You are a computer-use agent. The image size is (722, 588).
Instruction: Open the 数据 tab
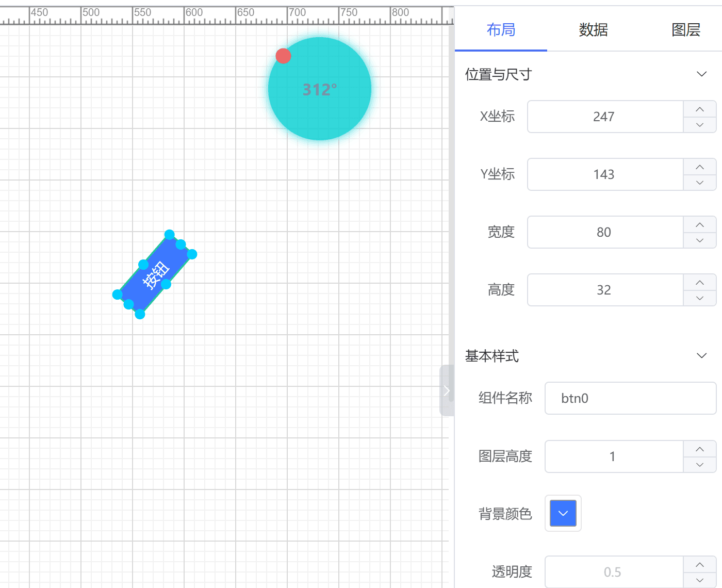(593, 30)
